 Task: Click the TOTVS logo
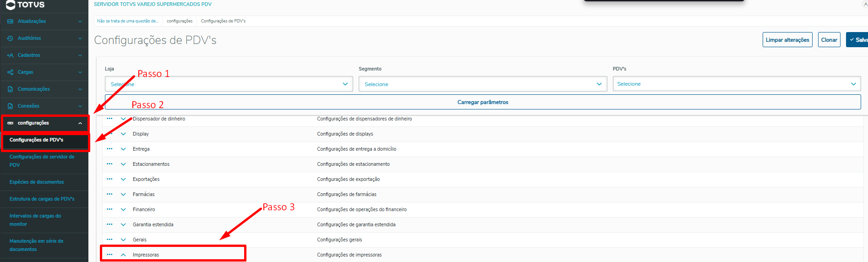pos(25,5)
